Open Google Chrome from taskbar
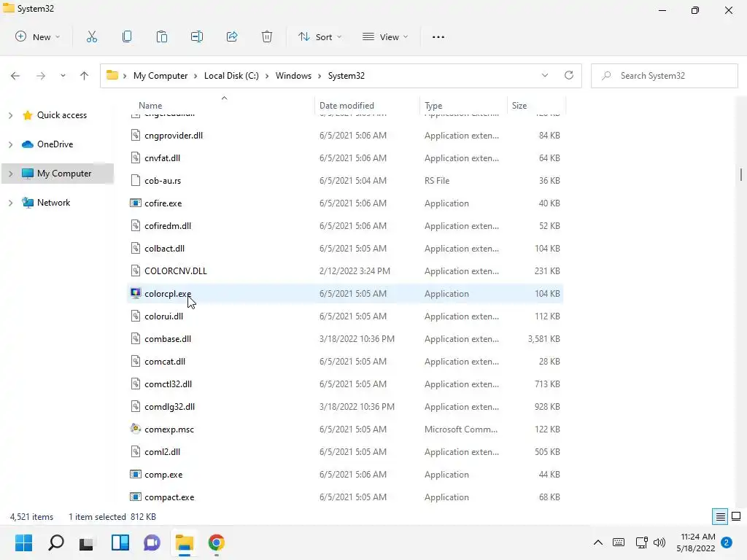The height and width of the screenshot is (560, 747). point(216,542)
